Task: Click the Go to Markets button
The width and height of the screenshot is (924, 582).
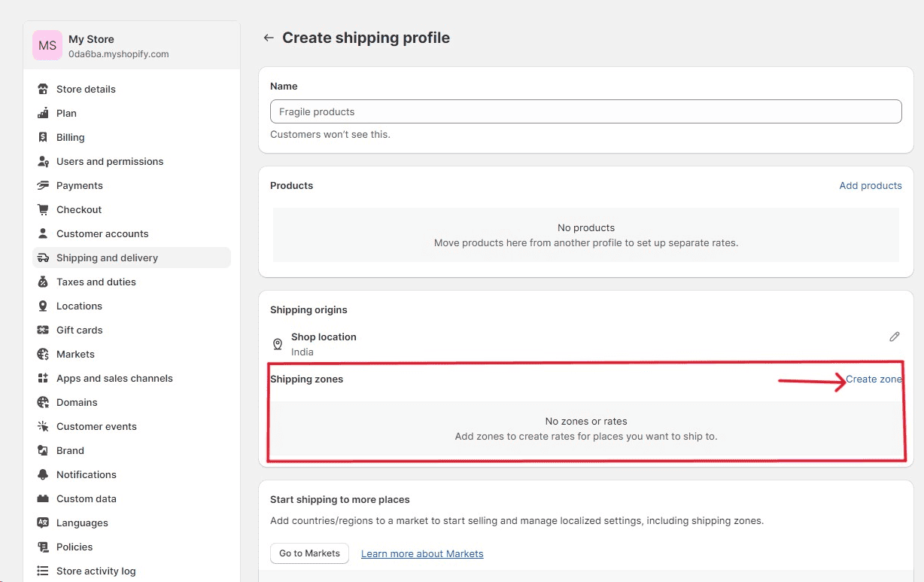Action: [x=309, y=553]
